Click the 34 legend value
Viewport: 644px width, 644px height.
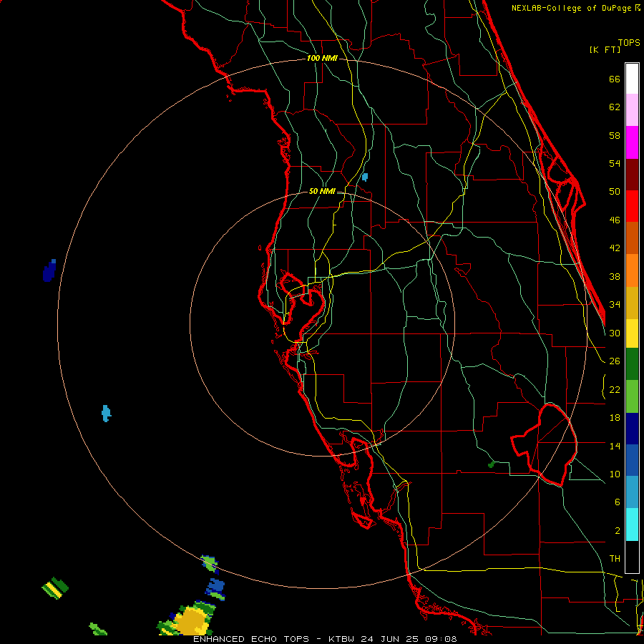pyautogui.click(x=615, y=304)
